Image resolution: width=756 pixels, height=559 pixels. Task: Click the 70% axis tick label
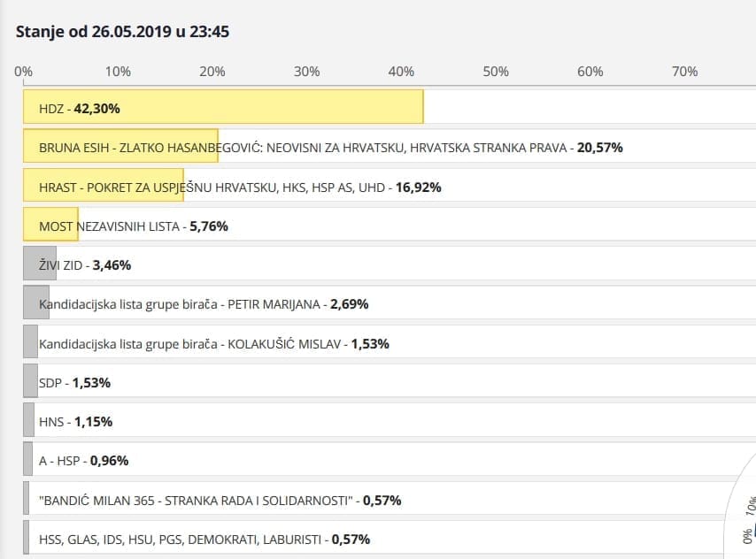pos(684,72)
